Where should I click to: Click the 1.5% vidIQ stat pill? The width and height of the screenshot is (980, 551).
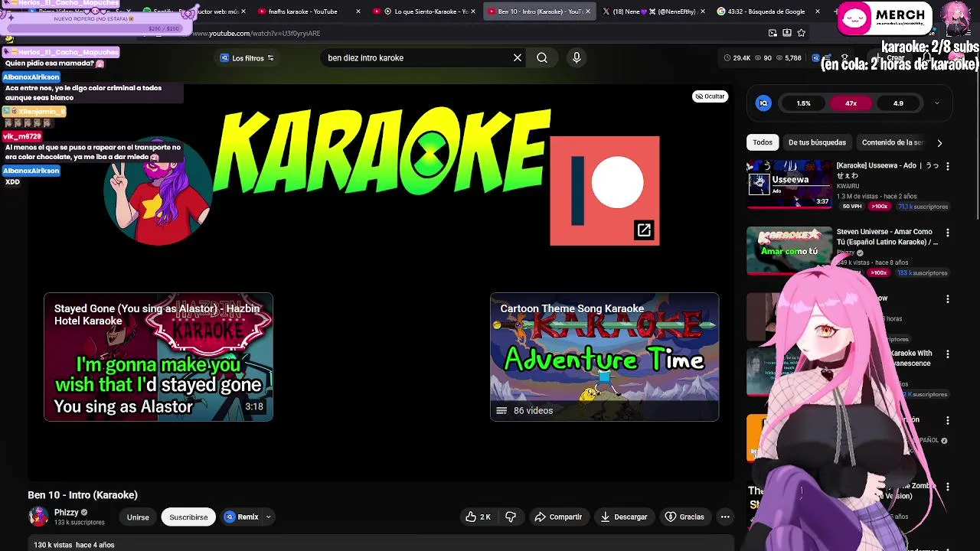803,103
